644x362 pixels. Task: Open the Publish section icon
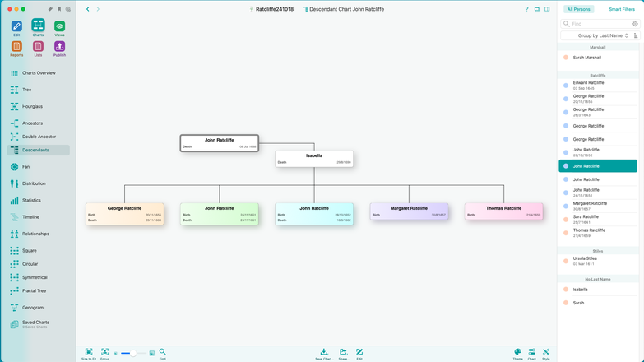click(59, 46)
